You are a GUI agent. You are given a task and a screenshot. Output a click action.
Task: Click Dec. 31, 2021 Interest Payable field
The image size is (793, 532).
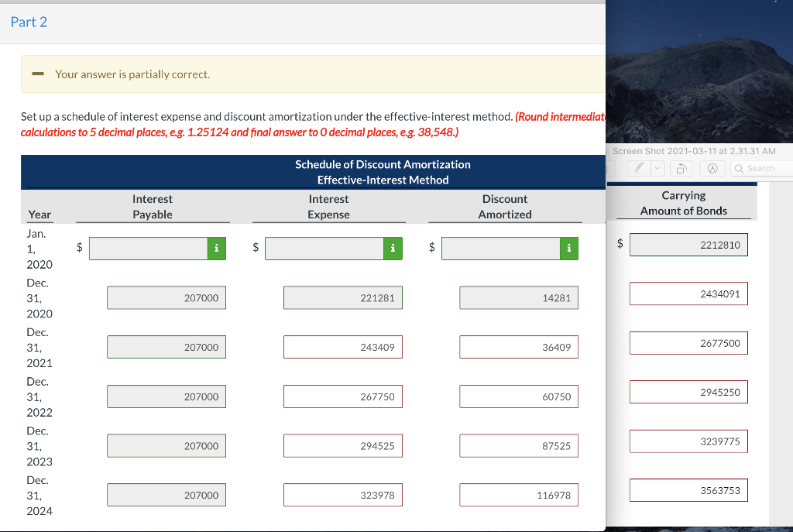click(166, 347)
